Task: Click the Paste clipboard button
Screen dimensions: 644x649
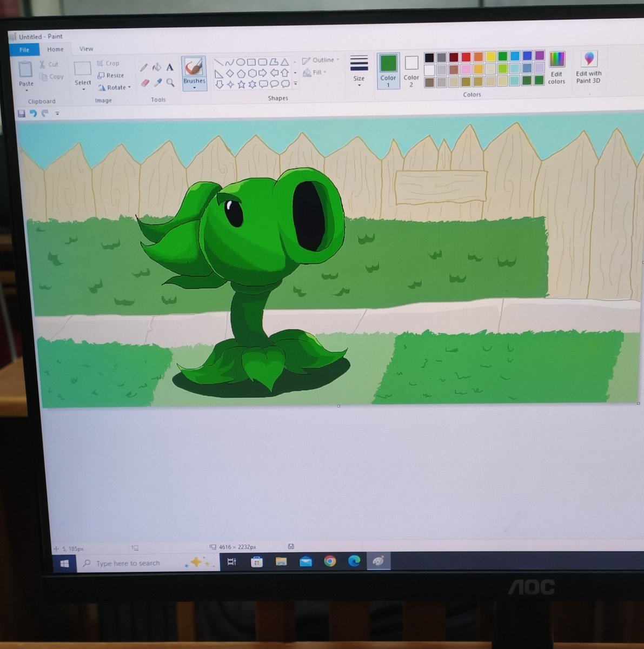Action: pos(26,73)
